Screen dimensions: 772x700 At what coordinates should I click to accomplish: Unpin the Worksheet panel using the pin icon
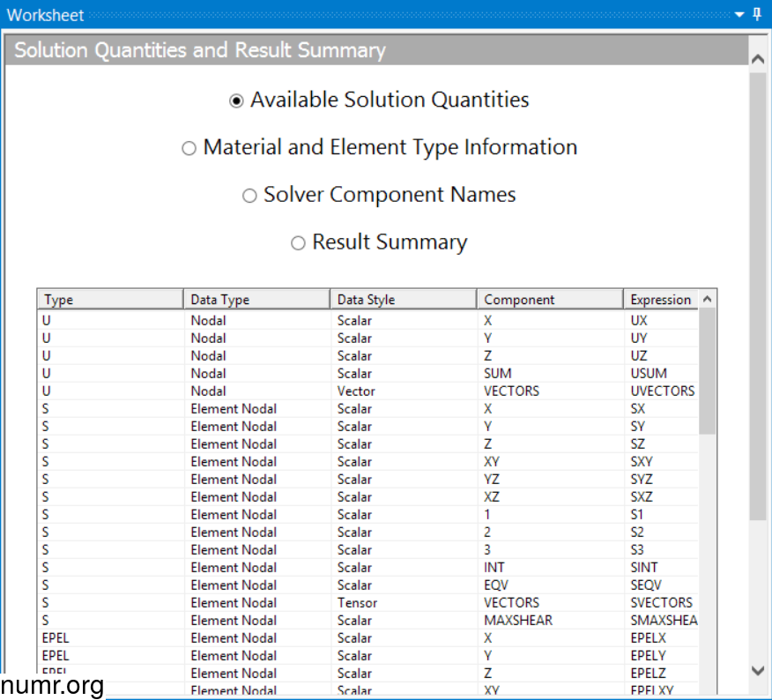pyautogui.click(x=755, y=15)
